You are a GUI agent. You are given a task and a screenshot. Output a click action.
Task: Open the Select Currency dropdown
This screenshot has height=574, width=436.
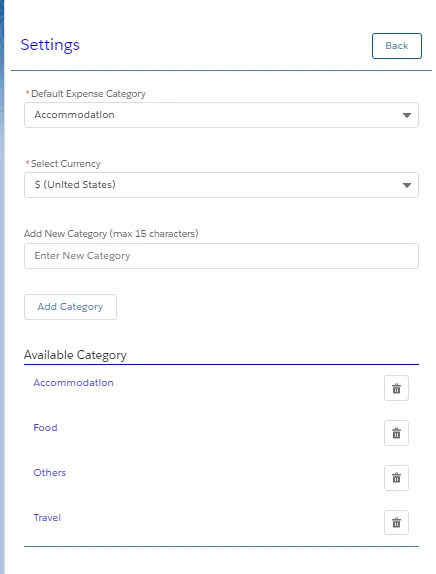(x=221, y=185)
